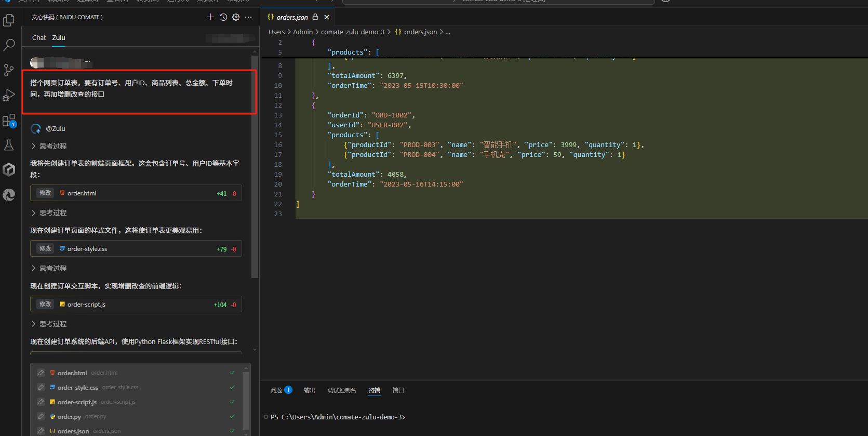
Task: Open the Extensions view with badge
Action: tap(9, 121)
